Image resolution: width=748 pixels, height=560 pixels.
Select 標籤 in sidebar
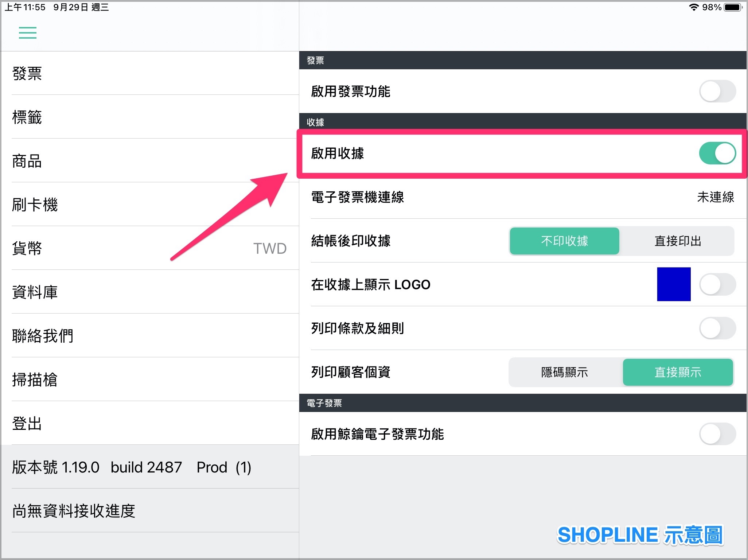click(x=149, y=117)
